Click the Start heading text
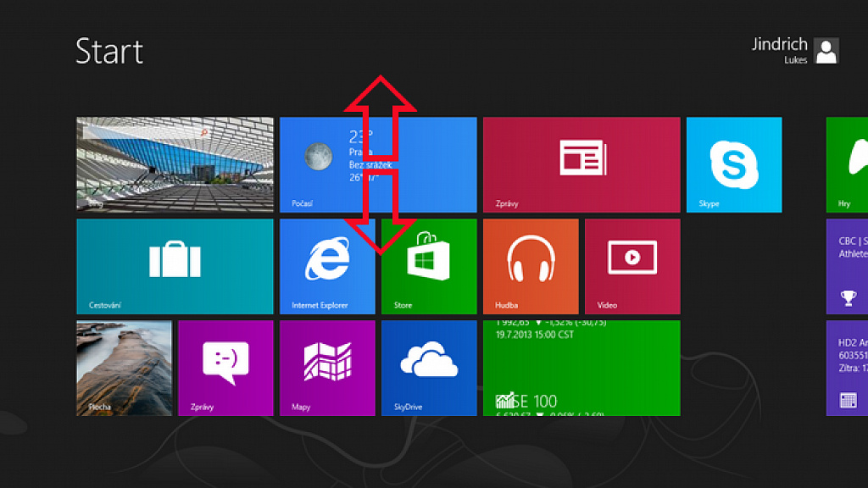Viewport: 868px width, 488px height. click(109, 52)
